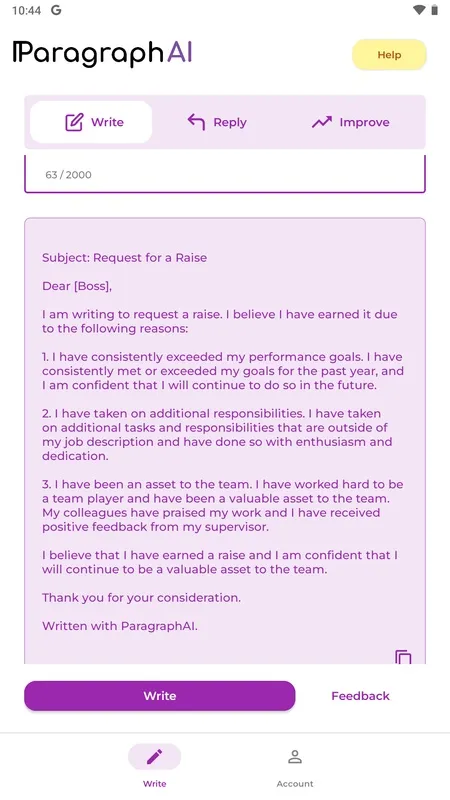Open the Feedback link
Image resolution: width=450 pixels, height=800 pixels.
click(360, 696)
